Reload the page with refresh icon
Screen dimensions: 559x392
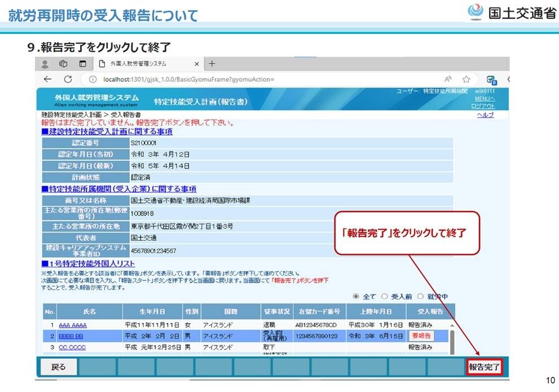point(68,80)
